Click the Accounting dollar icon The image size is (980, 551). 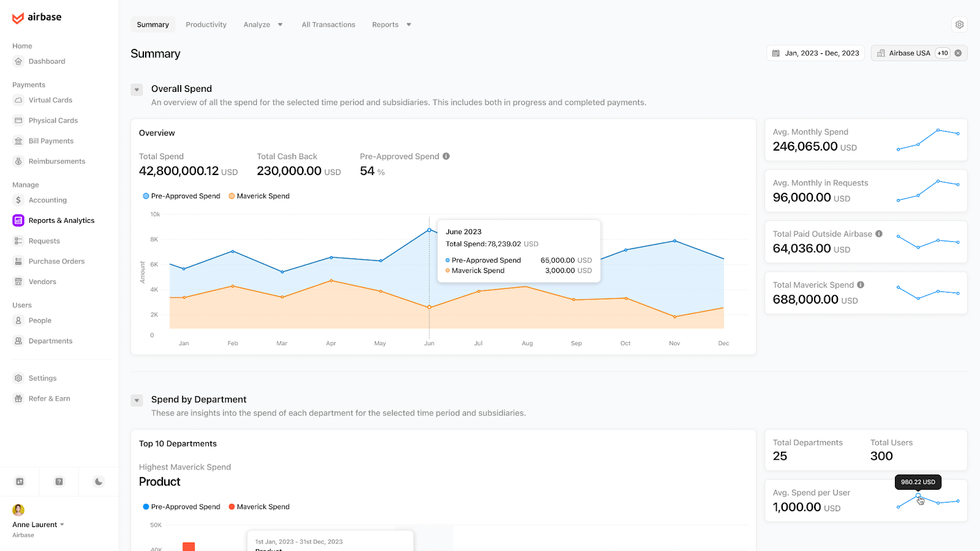[18, 200]
